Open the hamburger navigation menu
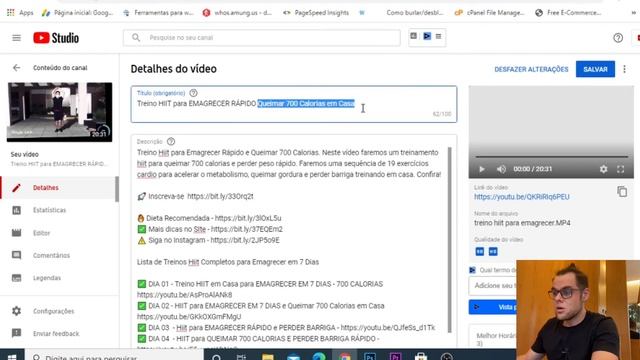 click(x=16, y=38)
